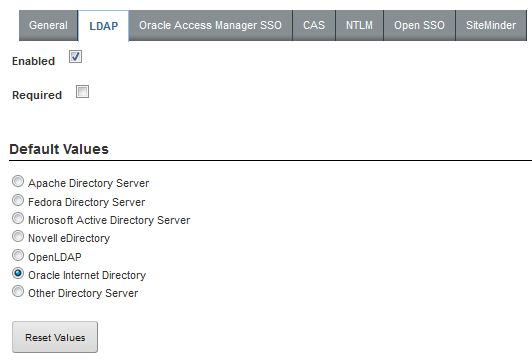Select Novell eDirectory radio button
This screenshot has width=532, height=360.
click(x=18, y=236)
